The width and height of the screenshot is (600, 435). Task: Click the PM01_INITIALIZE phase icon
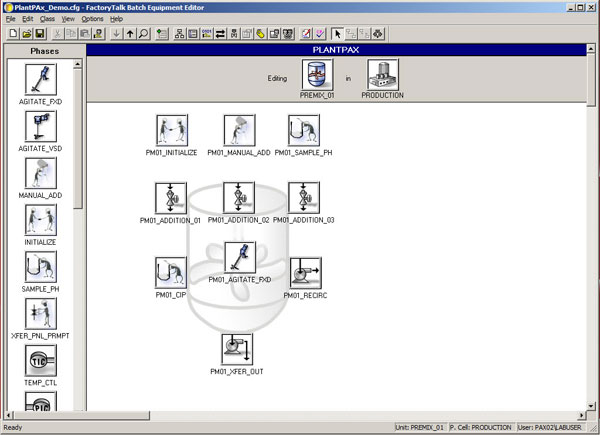click(x=172, y=130)
